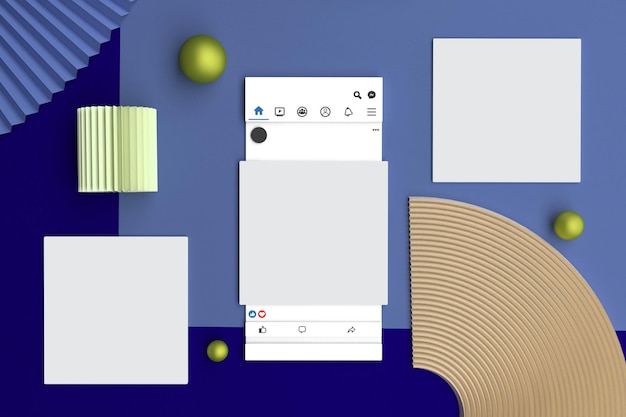Click the center post image placeholder
This screenshot has height=417, width=626.
313,233
